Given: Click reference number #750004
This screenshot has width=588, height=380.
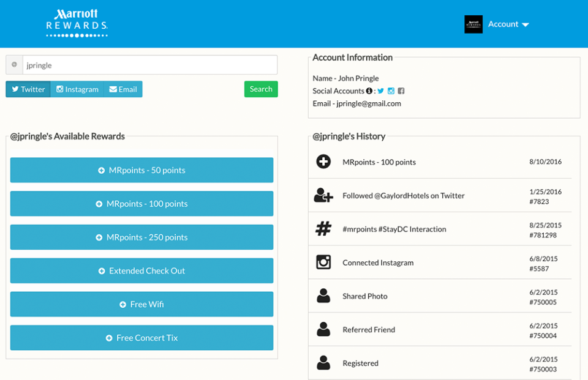Looking at the screenshot, I should click(543, 336).
